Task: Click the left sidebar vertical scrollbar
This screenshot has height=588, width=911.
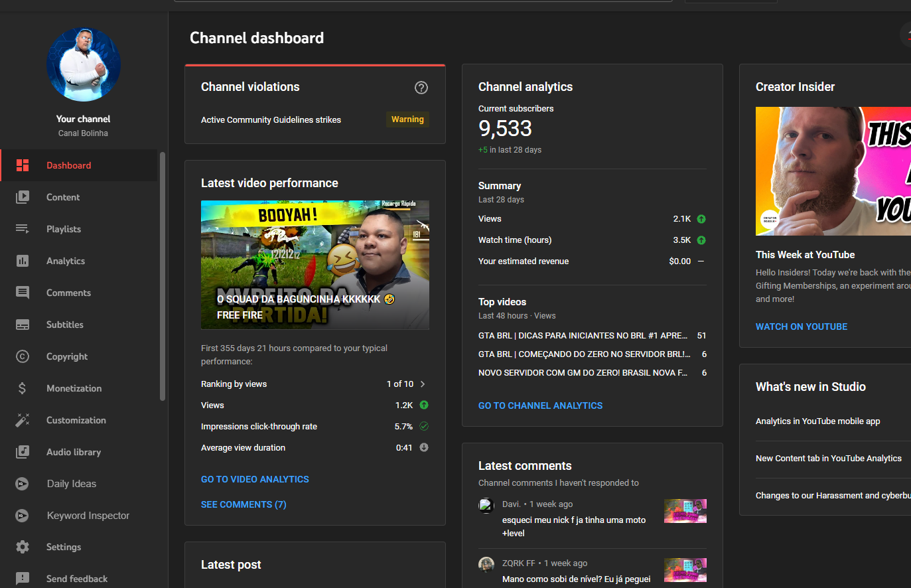Action: tap(163, 276)
